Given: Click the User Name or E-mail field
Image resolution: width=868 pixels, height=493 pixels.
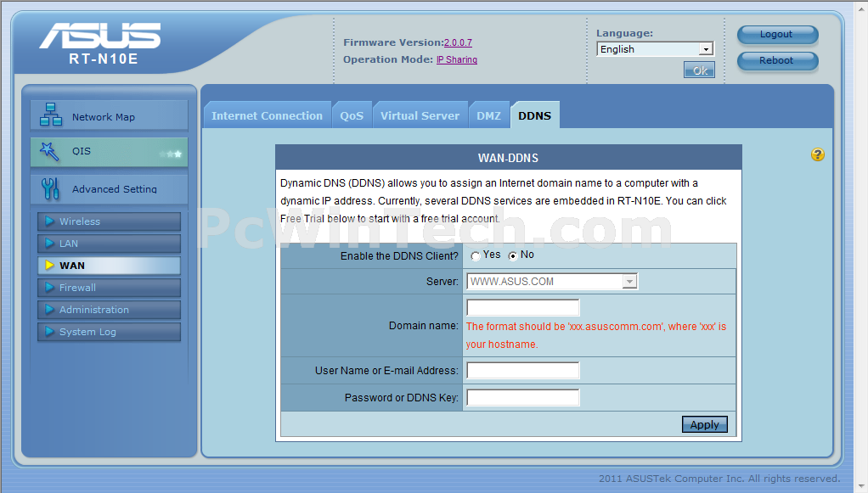Looking at the screenshot, I should tap(523, 370).
